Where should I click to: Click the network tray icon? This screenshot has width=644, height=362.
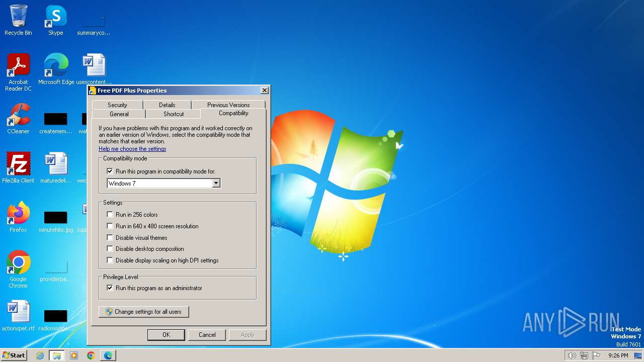point(584,355)
